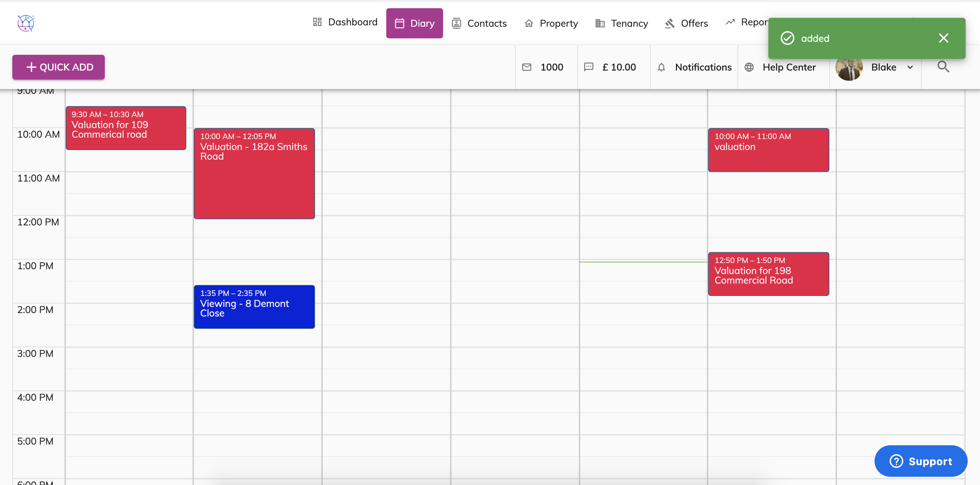Screen dimensions: 980x485
Task: Click the envelope email credits icon
Action: click(x=527, y=67)
